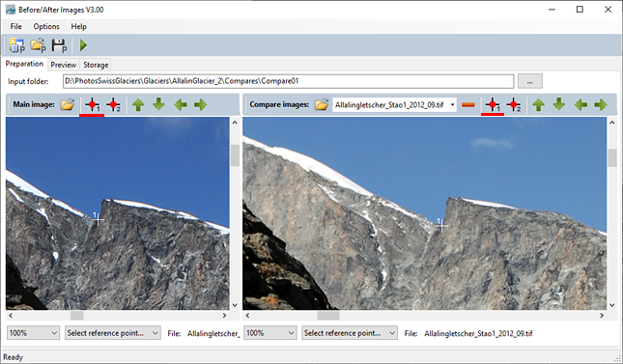Viewport: 623px width, 364px height.
Task: Move main image reference point down
Action: [158, 104]
